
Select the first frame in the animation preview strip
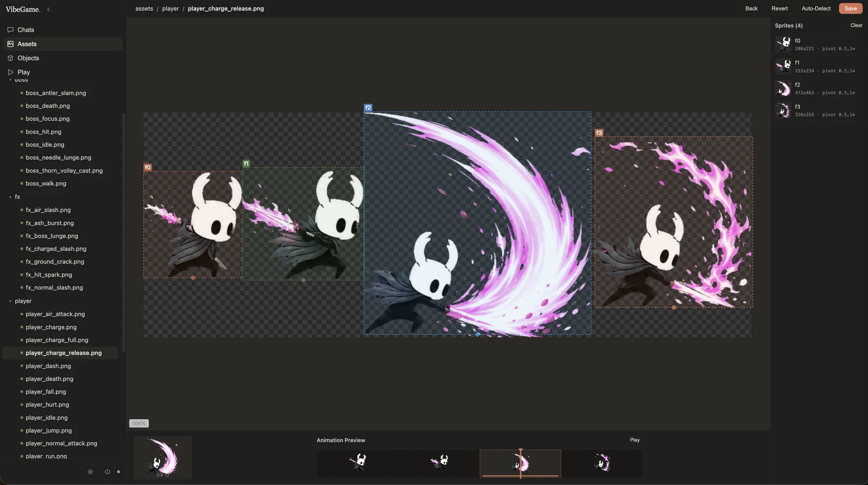tap(357, 463)
